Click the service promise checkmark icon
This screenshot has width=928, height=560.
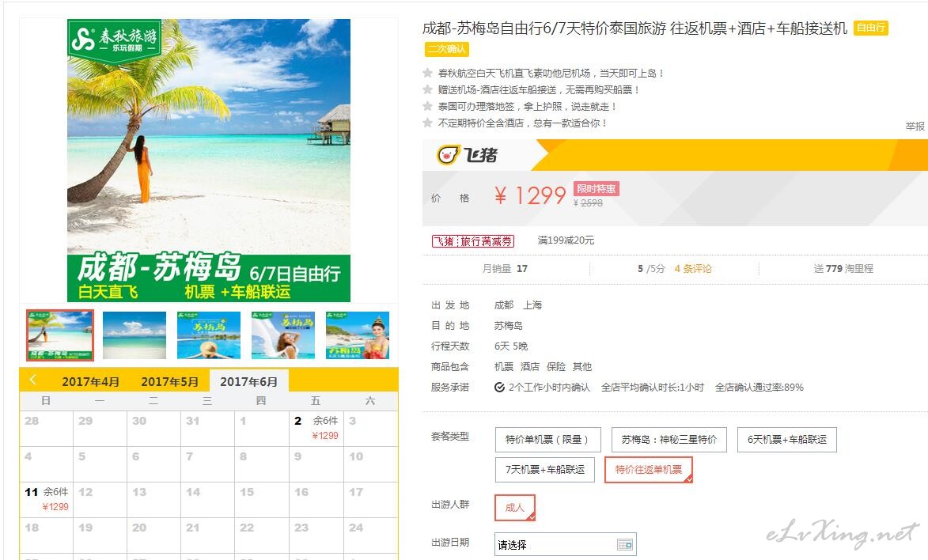pyautogui.click(x=499, y=387)
